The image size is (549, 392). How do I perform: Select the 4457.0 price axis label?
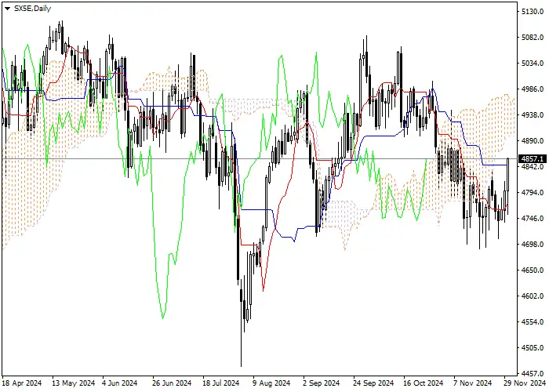tap(533, 374)
